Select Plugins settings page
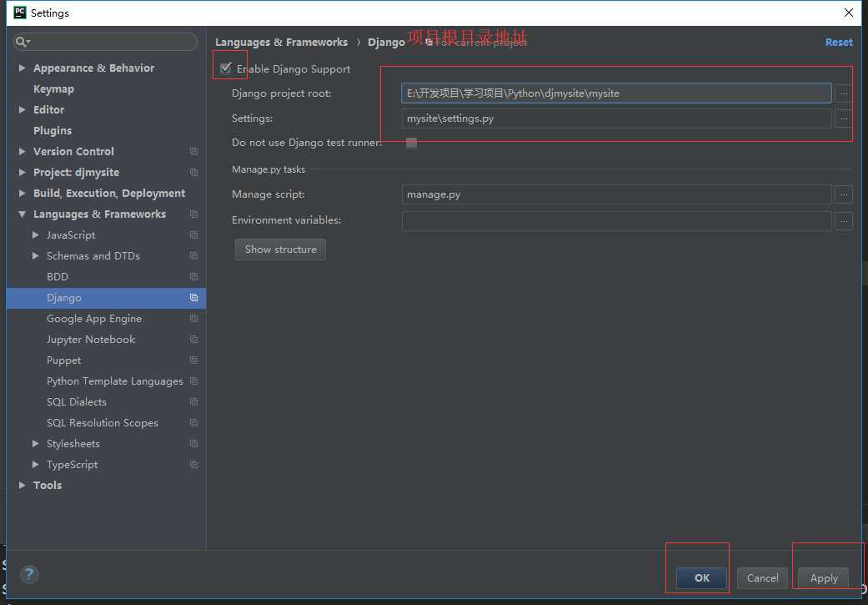 click(53, 131)
